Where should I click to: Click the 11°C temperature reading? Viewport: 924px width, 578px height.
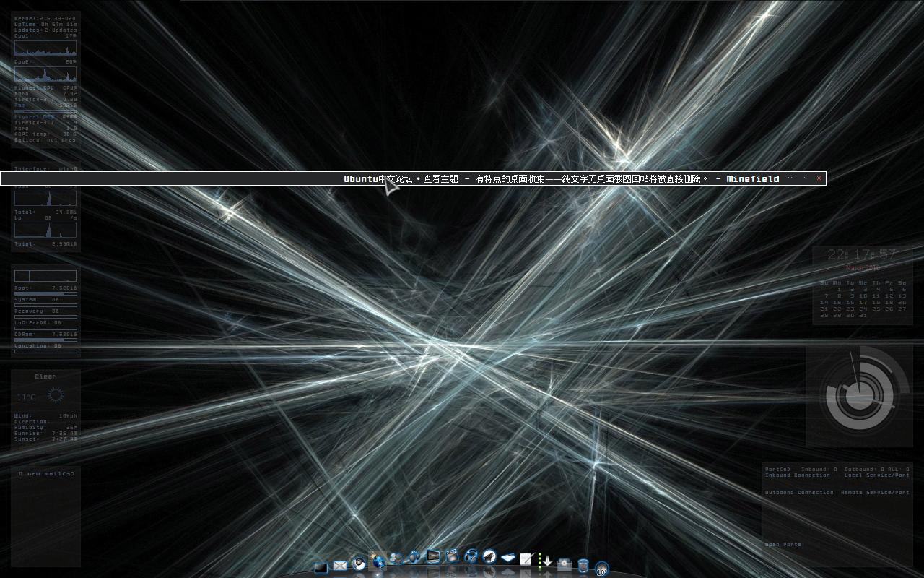click(x=26, y=397)
